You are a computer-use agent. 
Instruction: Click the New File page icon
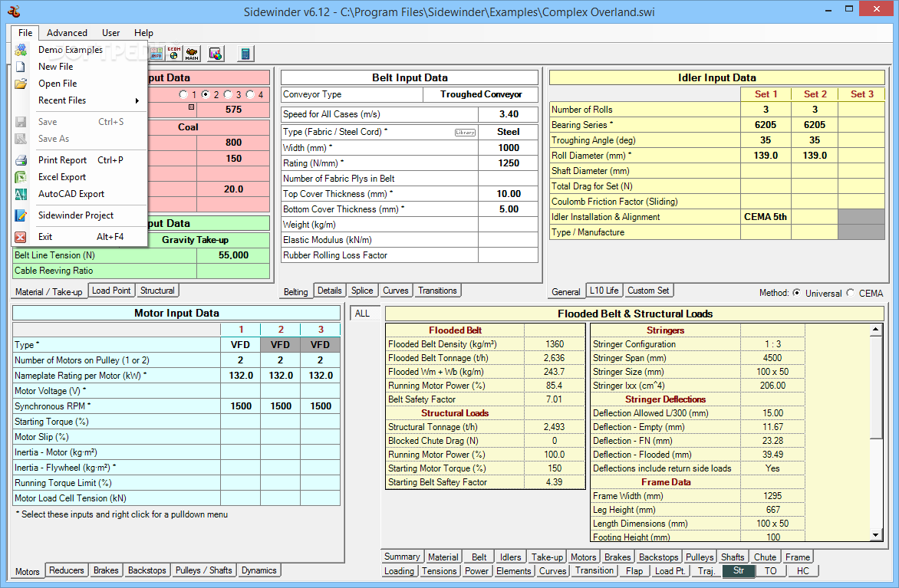pos(21,67)
